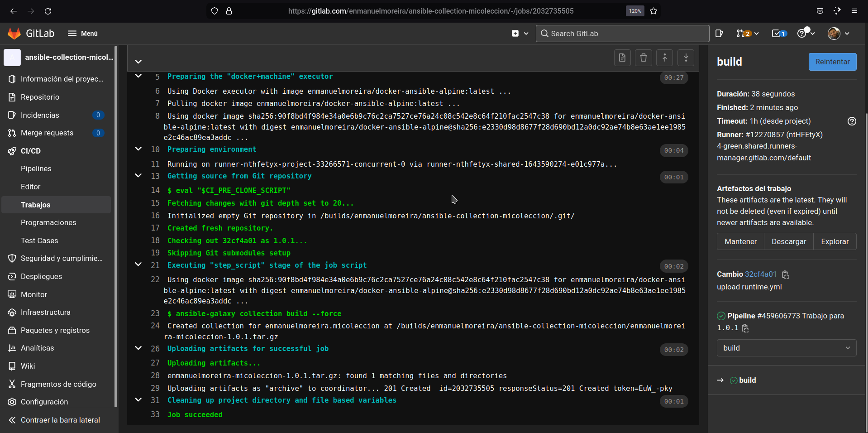Erase the job log with trash icon
The image size is (868, 433).
click(644, 58)
